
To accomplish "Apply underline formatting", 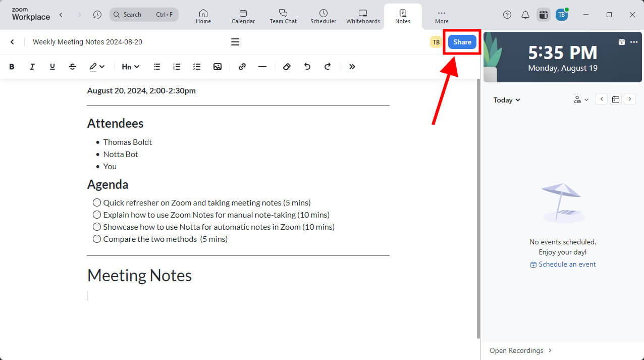I will click(x=52, y=67).
